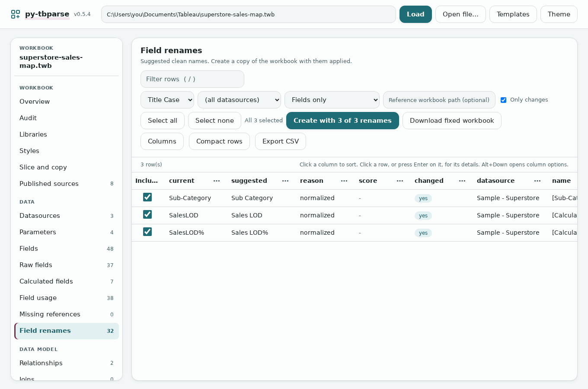Click the py-tbparse logo icon
The width and height of the screenshot is (588, 389).
tap(16, 14)
